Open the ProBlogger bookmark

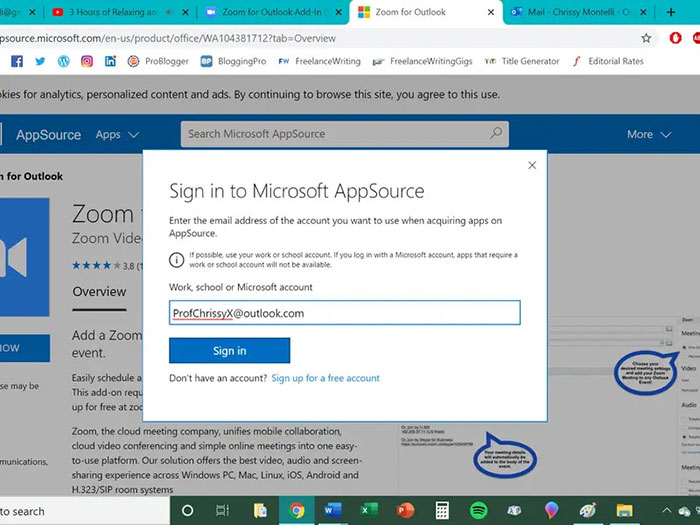158,61
